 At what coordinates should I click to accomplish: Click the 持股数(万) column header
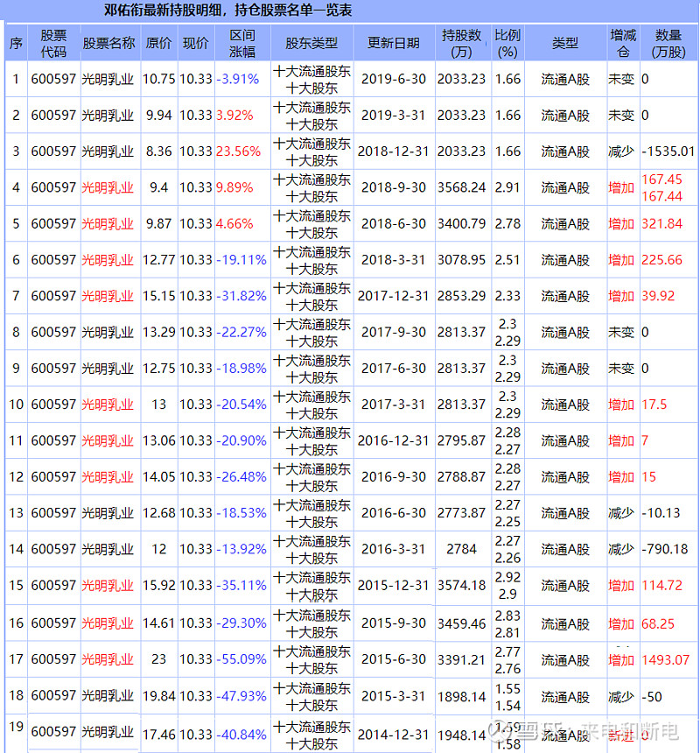tap(461, 43)
